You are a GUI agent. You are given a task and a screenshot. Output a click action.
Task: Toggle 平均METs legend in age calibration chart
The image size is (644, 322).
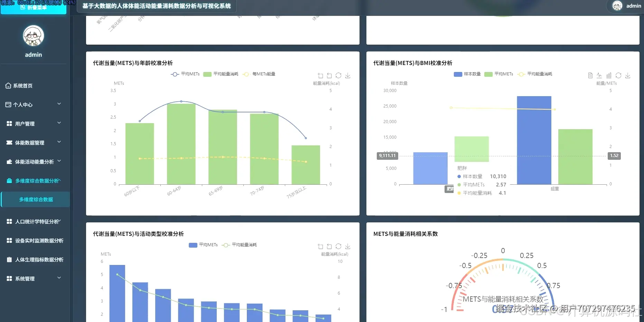185,74
